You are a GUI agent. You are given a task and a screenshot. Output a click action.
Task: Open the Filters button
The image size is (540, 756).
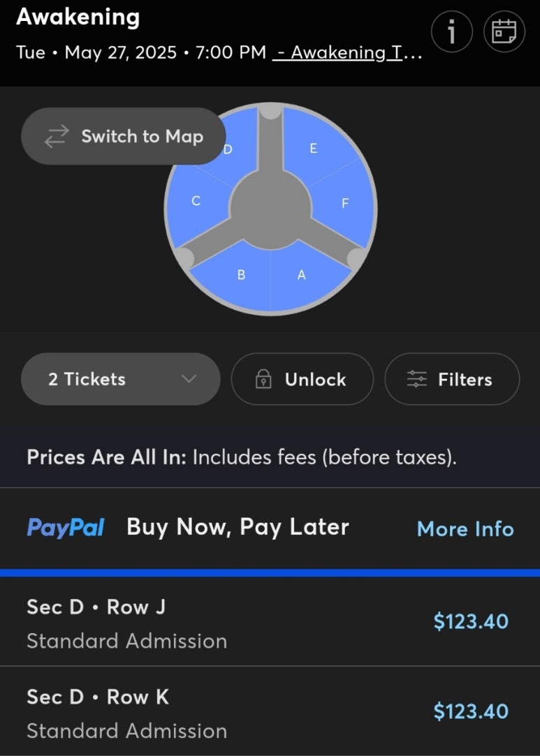point(452,379)
